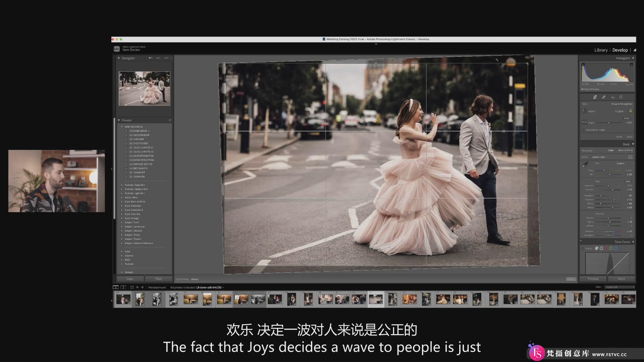Adjust the Vibrance slider handle

click(x=610, y=231)
